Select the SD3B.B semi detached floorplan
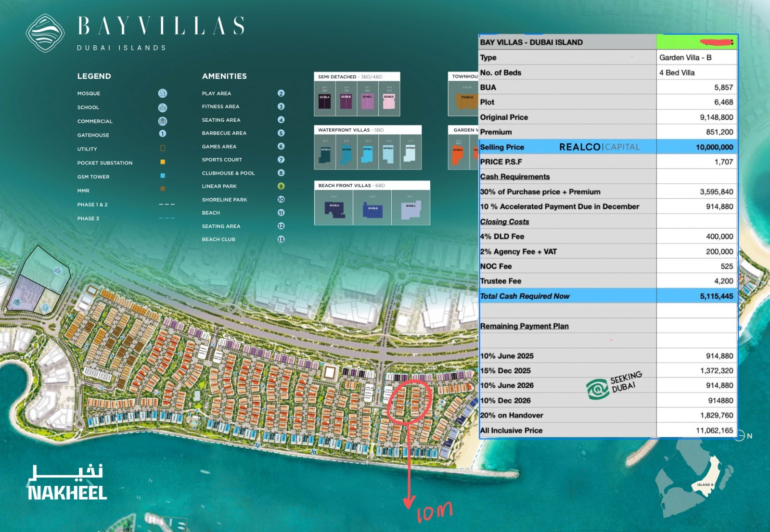This screenshot has height=532, width=770. [346, 101]
